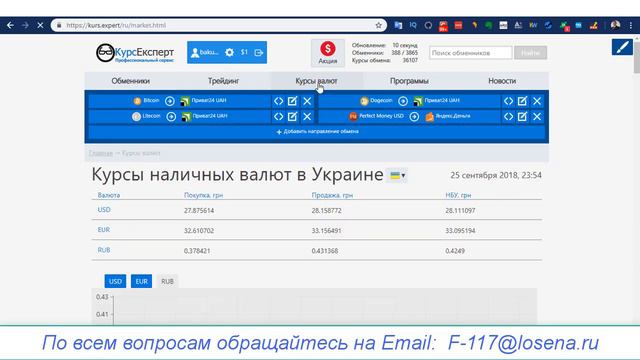Toggle the RUB chart series button

point(167,281)
